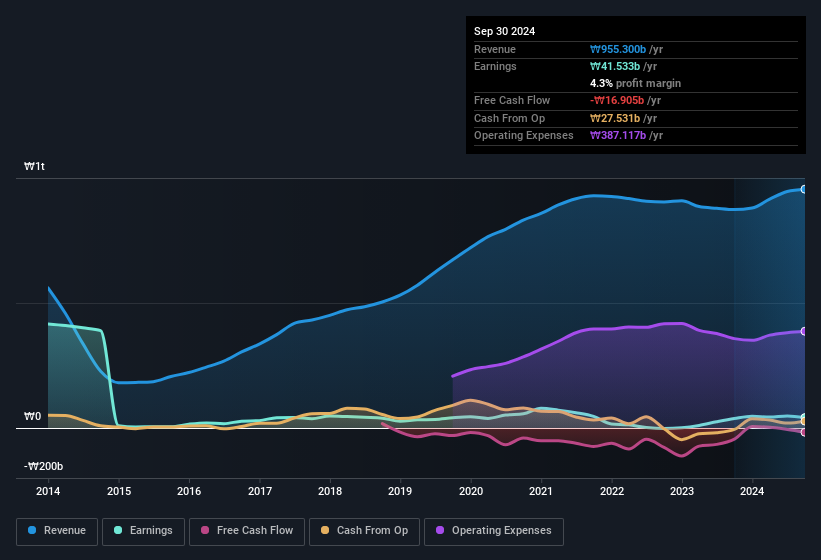
Task: Toggle the Operating Expenses legend button
Action: [494, 531]
